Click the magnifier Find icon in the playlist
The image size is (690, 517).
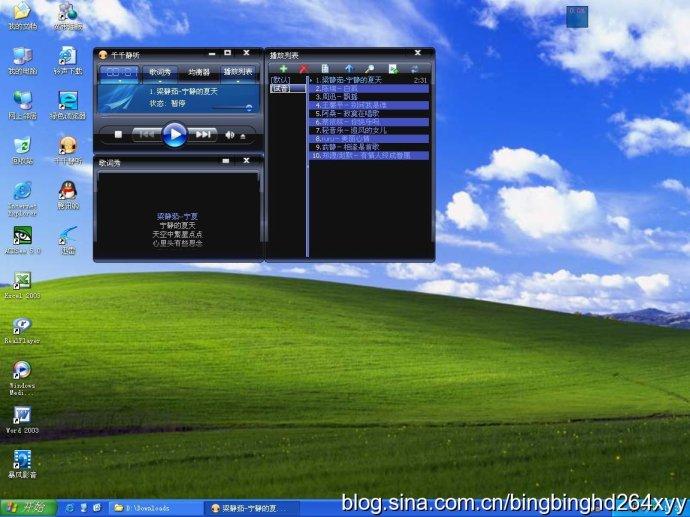tap(370, 69)
